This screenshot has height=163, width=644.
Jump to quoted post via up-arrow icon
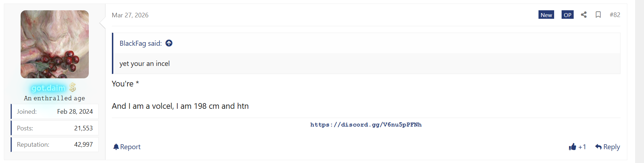click(169, 43)
